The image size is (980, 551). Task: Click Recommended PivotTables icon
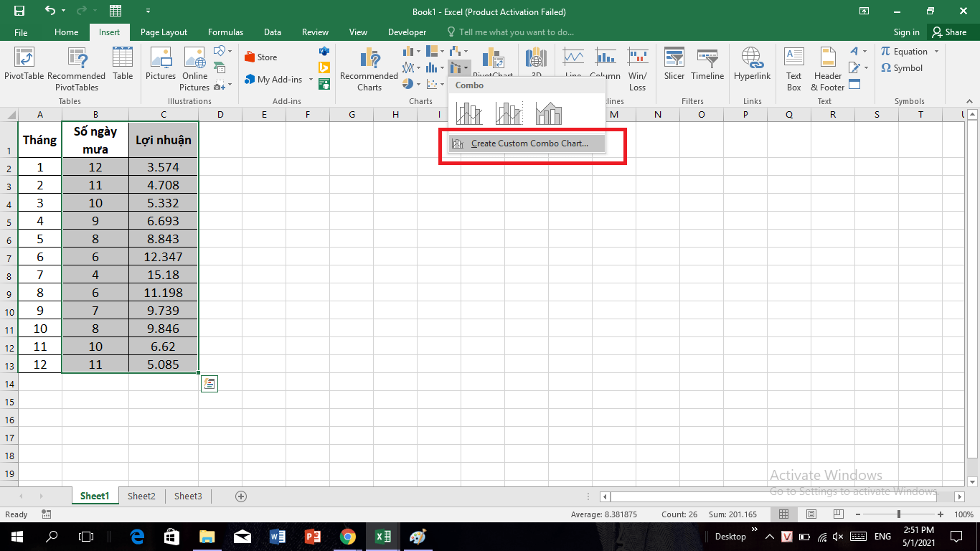pos(76,69)
